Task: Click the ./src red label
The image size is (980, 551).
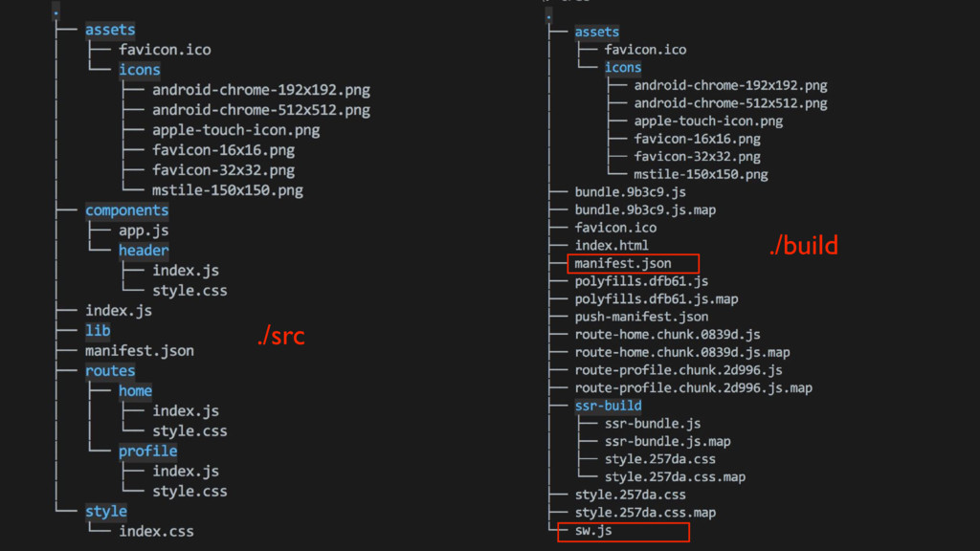Action: coord(281,336)
